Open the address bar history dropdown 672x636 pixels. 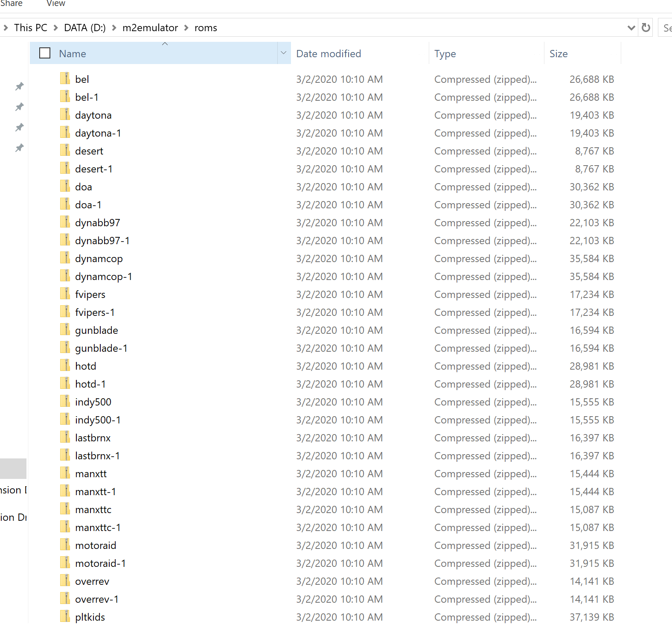pos(631,28)
